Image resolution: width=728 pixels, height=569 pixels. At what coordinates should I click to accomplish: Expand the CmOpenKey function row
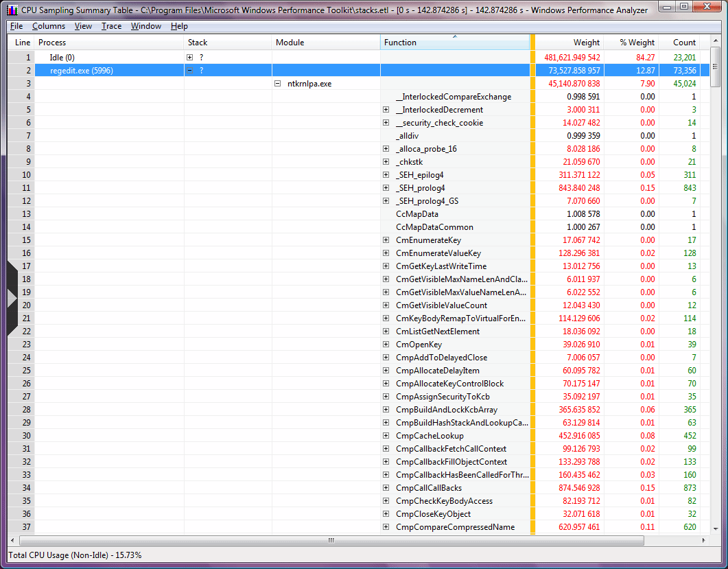pos(386,344)
